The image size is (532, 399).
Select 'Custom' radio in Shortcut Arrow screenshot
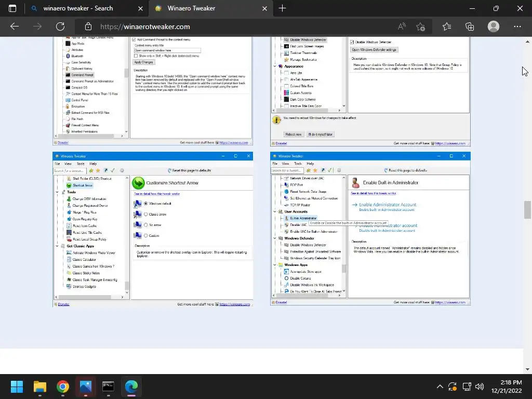point(146,235)
